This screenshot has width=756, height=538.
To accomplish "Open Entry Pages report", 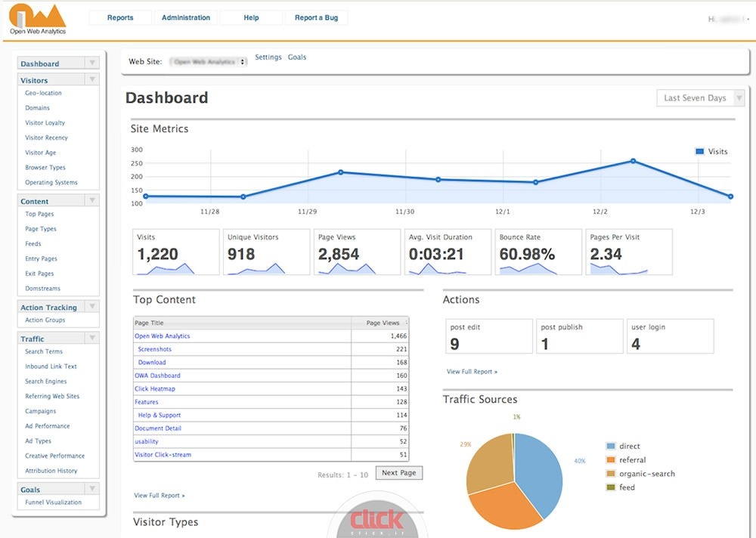I will tap(41, 259).
